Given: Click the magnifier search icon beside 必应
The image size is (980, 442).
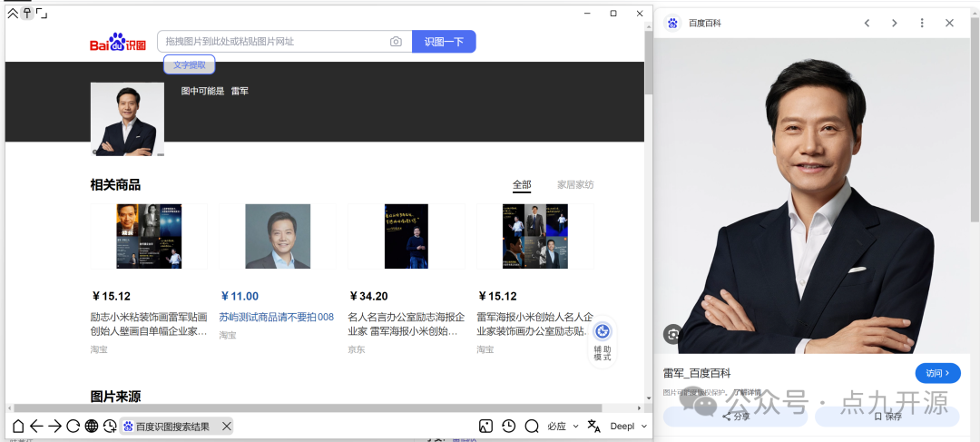Looking at the screenshot, I should coord(532,427).
